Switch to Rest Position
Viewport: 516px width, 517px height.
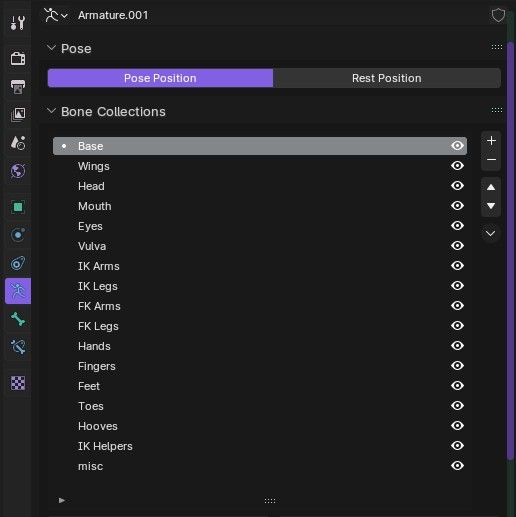click(x=387, y=78)
